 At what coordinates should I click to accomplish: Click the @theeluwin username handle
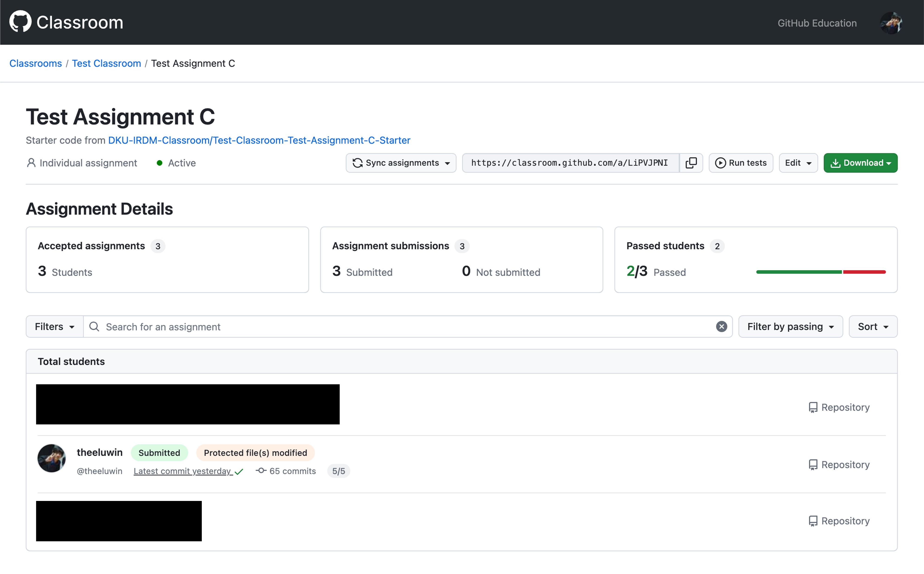pyautogui.click(x=99, y=471)
